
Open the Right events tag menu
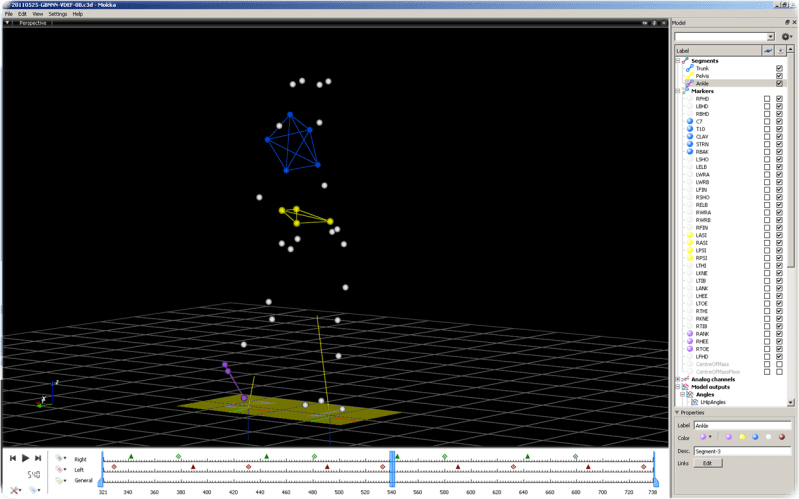pyautogui.click(x=61, y=458)
